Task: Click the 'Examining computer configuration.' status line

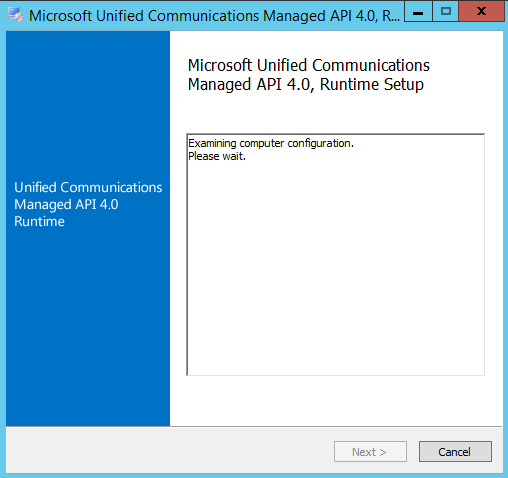Action: (271, 143)
